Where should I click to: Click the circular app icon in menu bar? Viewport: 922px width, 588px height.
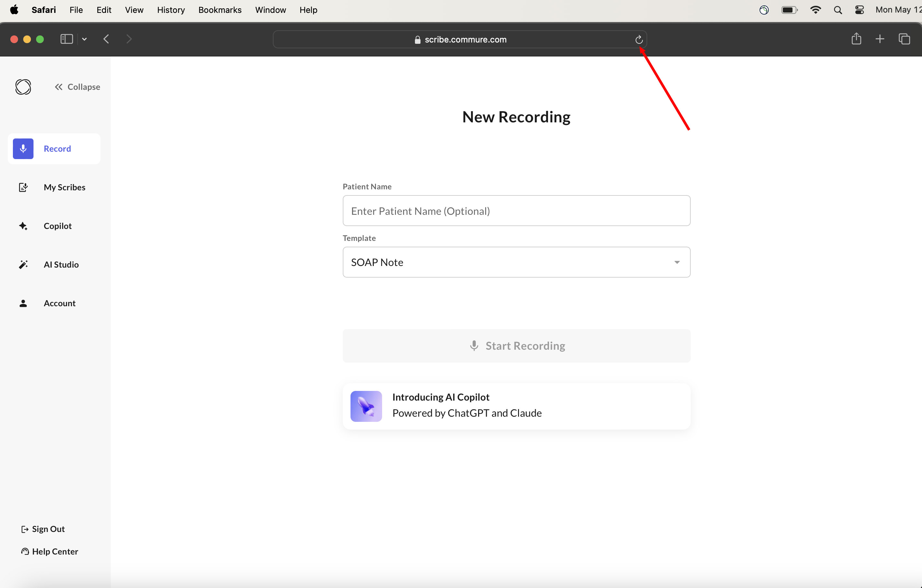coord(764,10)
